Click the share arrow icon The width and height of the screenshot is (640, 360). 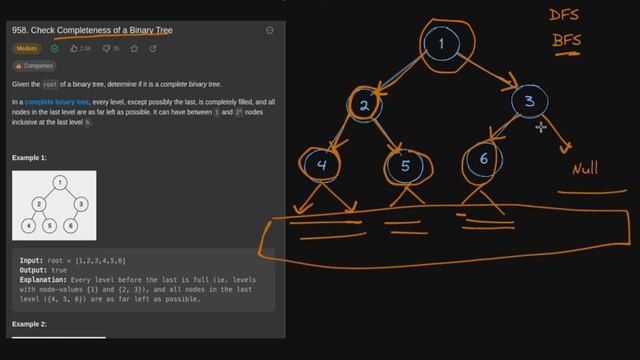coord(153,49)
